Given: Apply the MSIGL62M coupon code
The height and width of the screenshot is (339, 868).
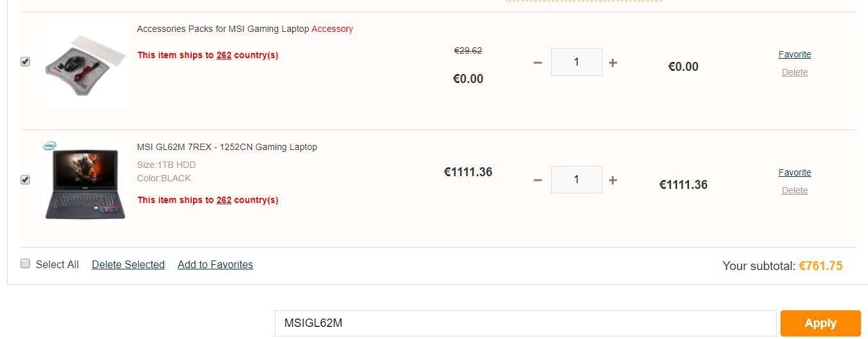Looking at the screenshot, I should pyautogui.click(x=821, y=323).
